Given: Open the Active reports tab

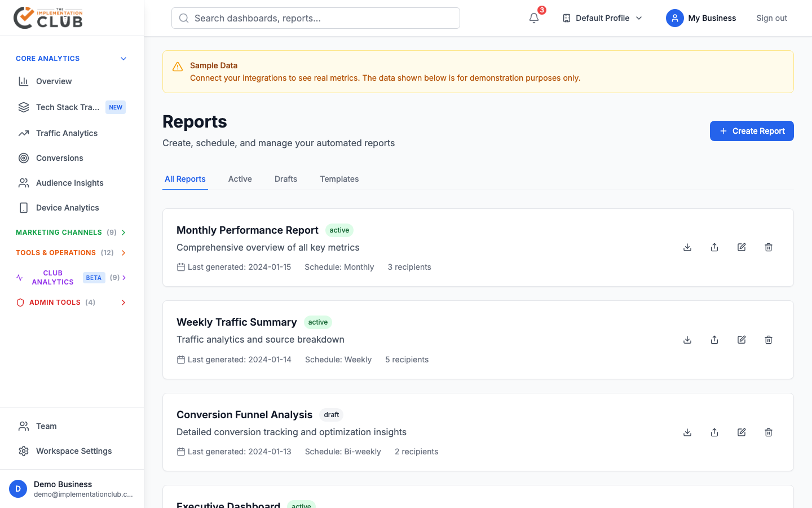Looking at the screenshot, I should tap(240, 179).
